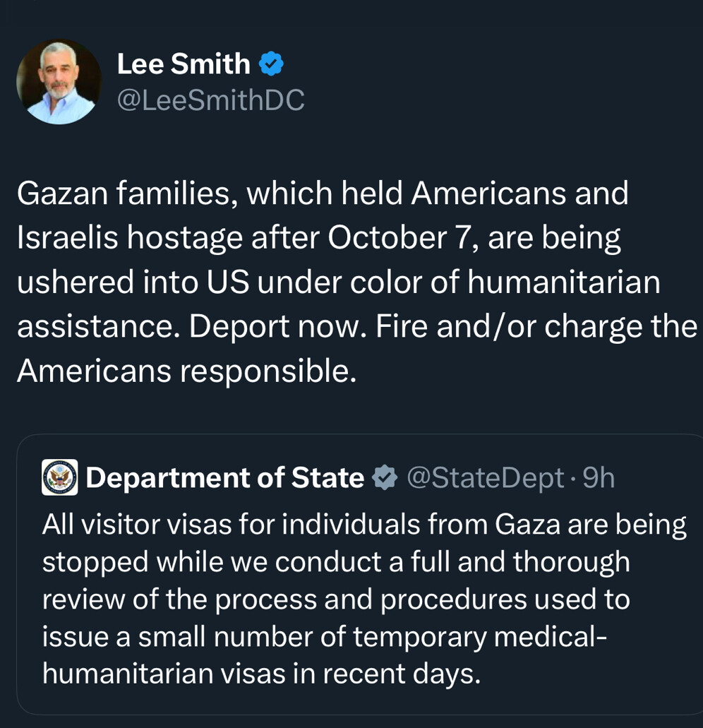Open the "Lee Smith" display name
The height and width of the screenshot is (728, 703).
184,64
